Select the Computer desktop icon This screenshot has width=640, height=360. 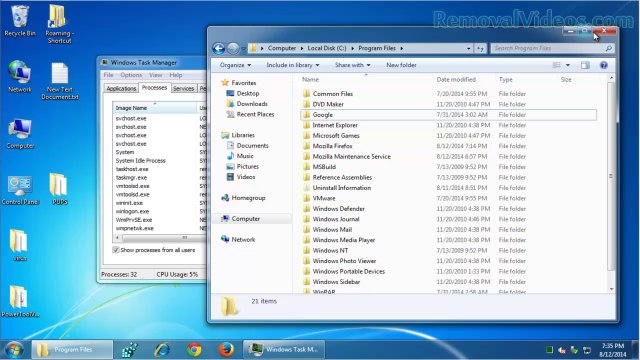20,133
